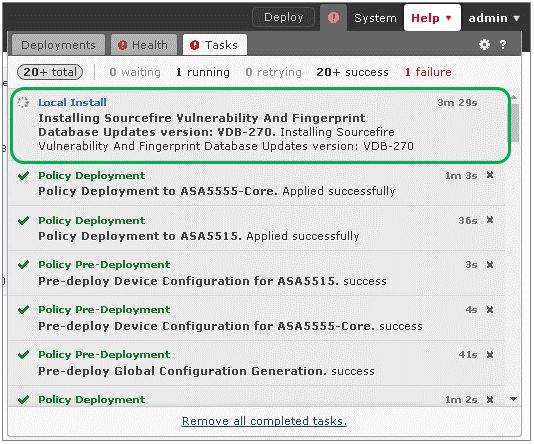Click the Deploy button
The width and height of the screenshot is (534, 444).
click(283, 17)
